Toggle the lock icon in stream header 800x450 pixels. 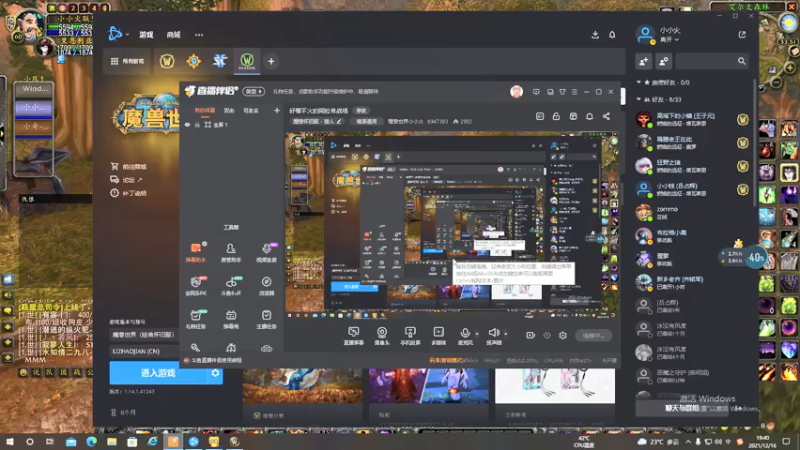coord(556,116)
